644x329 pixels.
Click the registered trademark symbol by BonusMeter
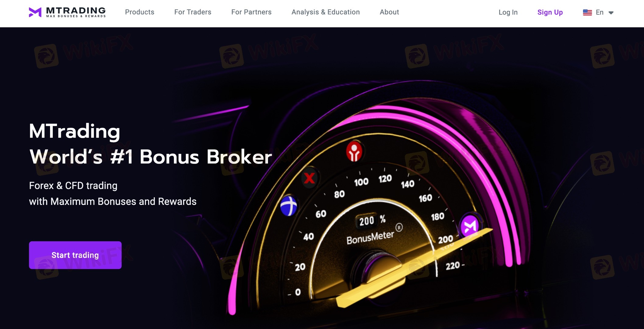coord(399,227)
